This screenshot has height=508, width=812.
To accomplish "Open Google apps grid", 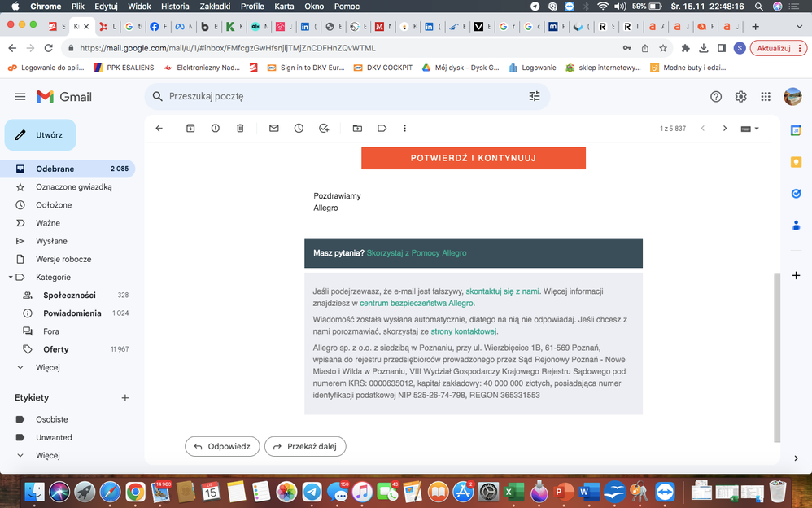I will (x=766, y=96).
